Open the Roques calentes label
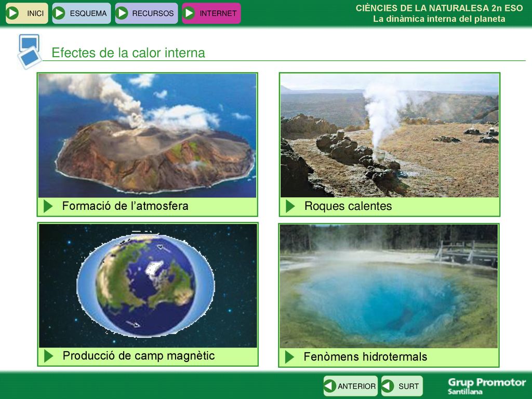Viewport: 532px width, 399px height. click(x=348, y=206)
